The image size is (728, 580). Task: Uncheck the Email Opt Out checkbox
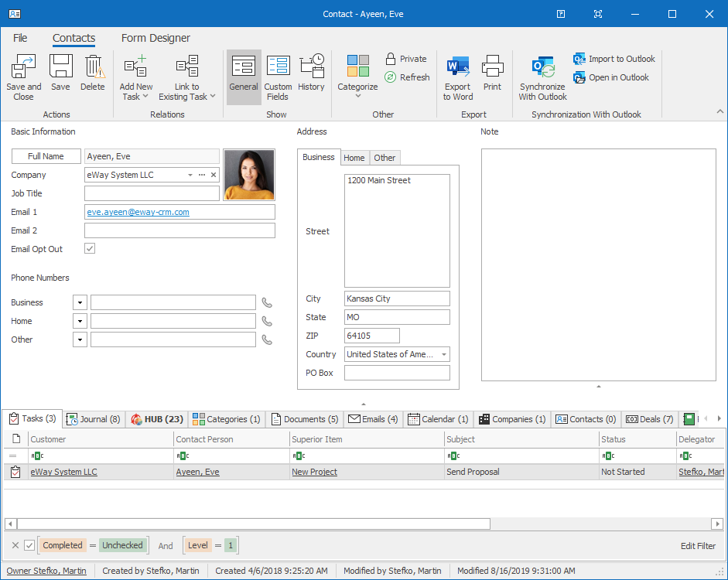click(90, 248)
